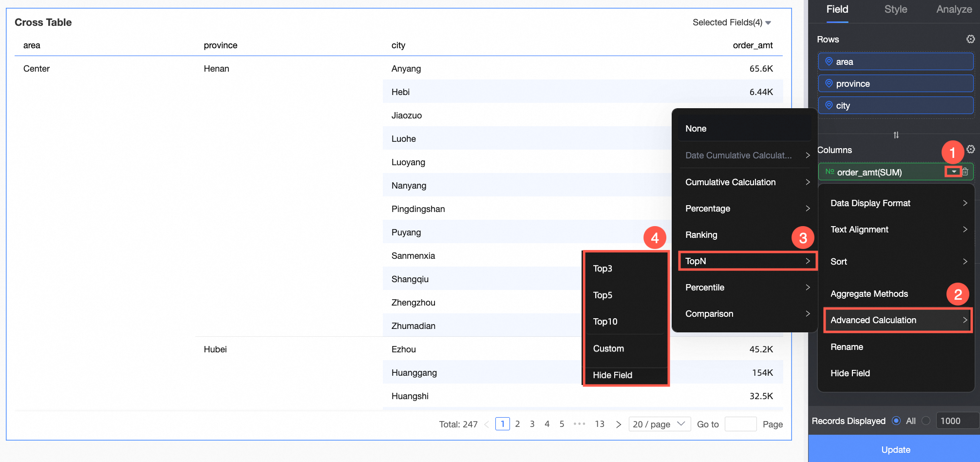Jump to page 13
Image resolution: width=980 pixels, height=462 pixels.
(x=600, y=424)
